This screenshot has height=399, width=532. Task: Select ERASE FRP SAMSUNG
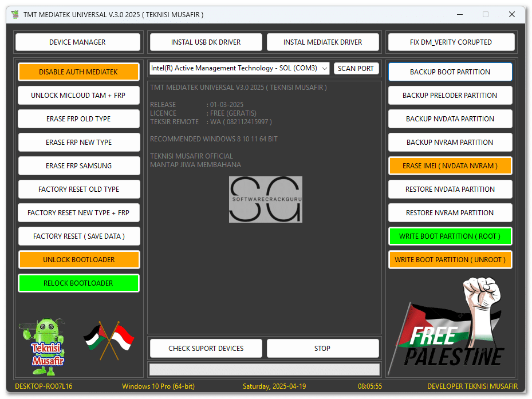[x=78, y=165]
